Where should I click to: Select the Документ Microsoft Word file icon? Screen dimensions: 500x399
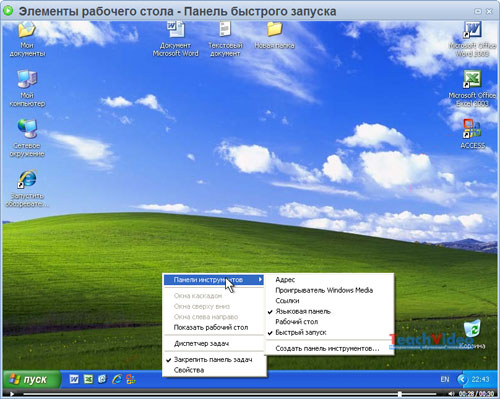tap(175, 38)
